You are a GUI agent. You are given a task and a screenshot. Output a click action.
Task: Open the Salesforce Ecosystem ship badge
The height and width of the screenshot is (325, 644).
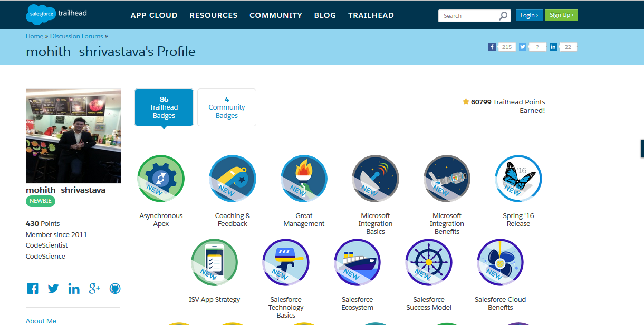tap(358, 262)
